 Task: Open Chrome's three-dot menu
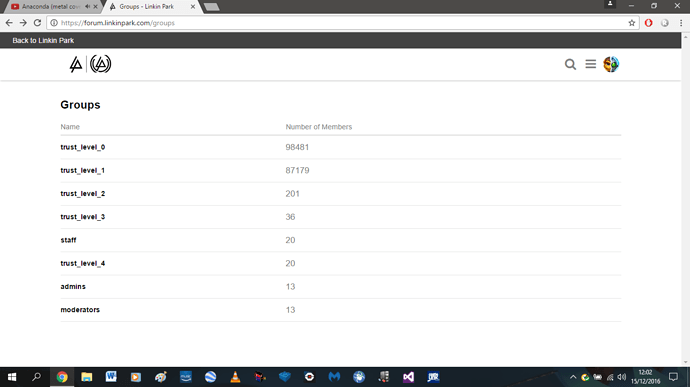coord(681,23)
